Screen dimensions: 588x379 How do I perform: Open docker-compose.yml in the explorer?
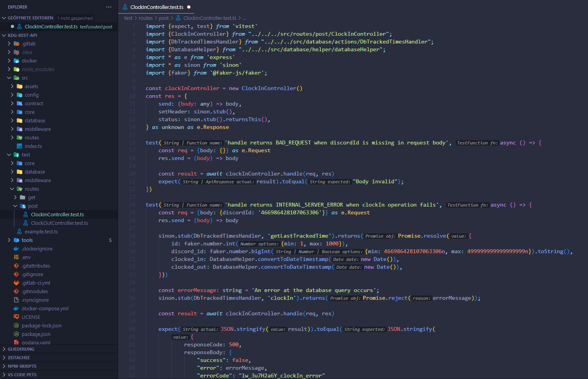point(45,309)
